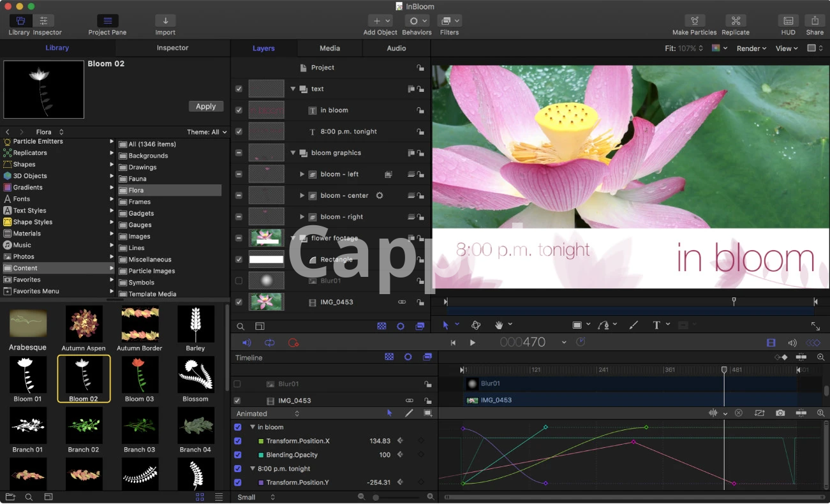This screenshot has width=830, height=504.
Task: Click the Import arrow icon
Action: (165, 21)
